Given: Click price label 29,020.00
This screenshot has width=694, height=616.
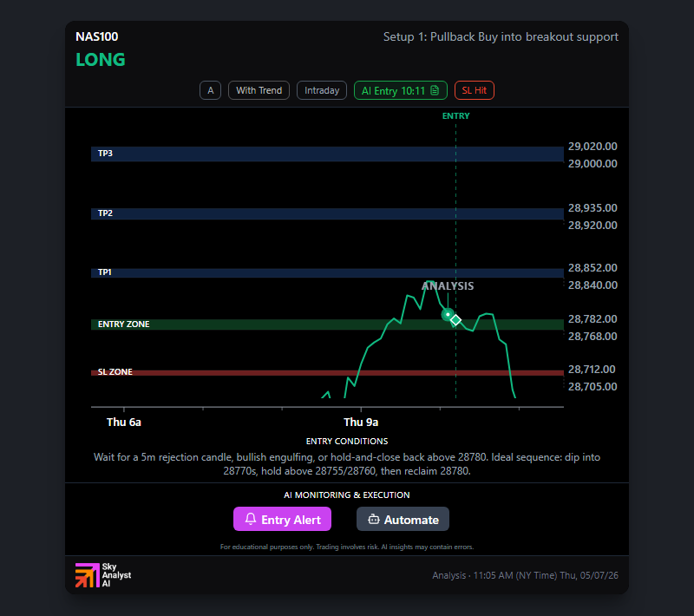Looking at the screenshot, I should pyautogui.click(x=593, y=147).
